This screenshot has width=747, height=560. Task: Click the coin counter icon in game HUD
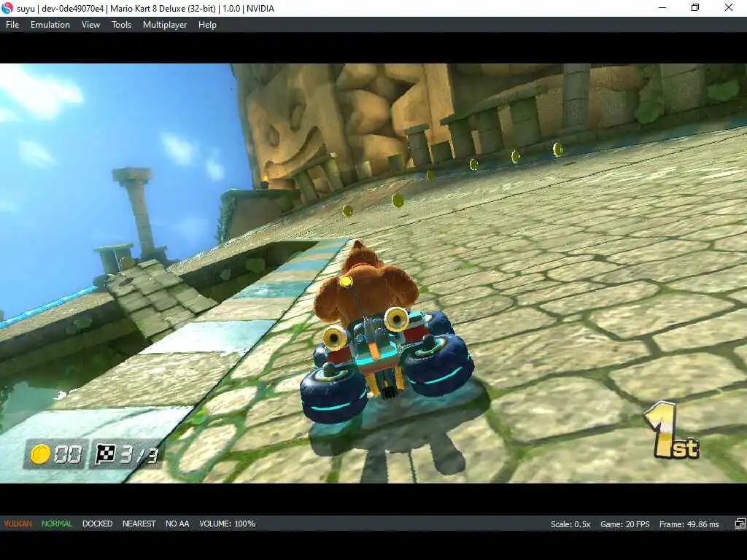pyautogui.click(x=40, y=454)
